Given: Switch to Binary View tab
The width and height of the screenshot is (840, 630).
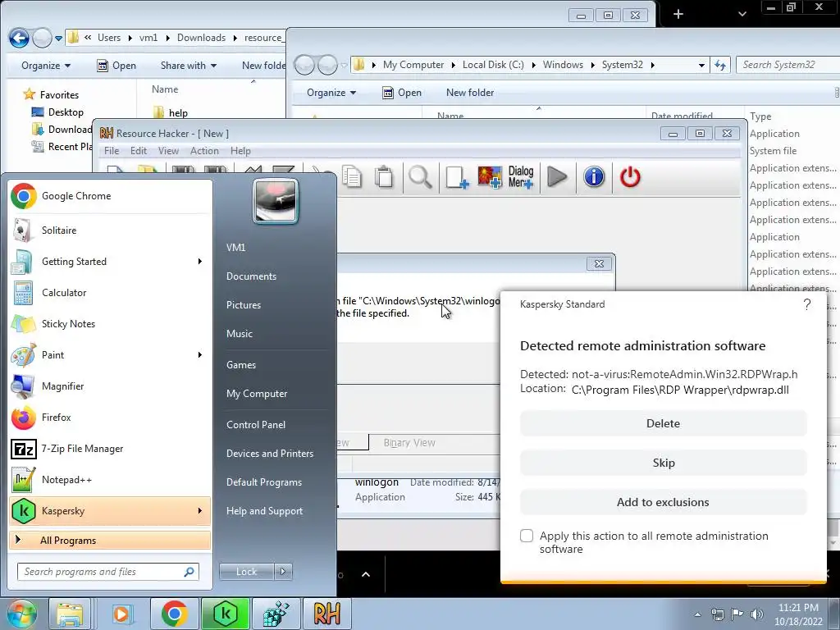Looking at the screenshot, I should (409, 443).
